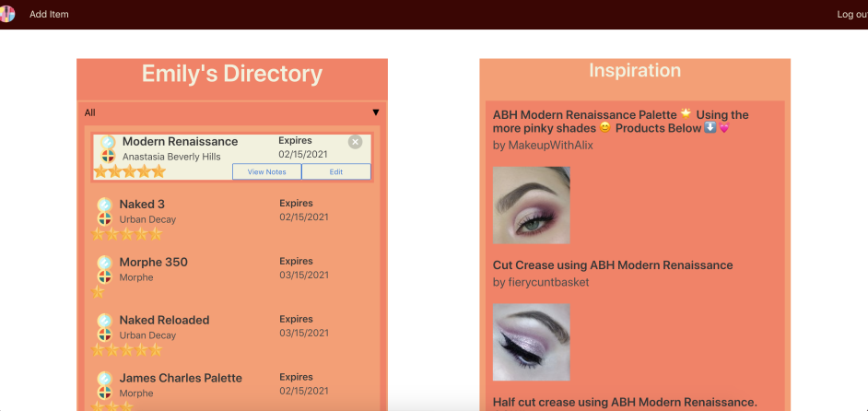Click the five-star rating under Naked 3

(127, 234)
